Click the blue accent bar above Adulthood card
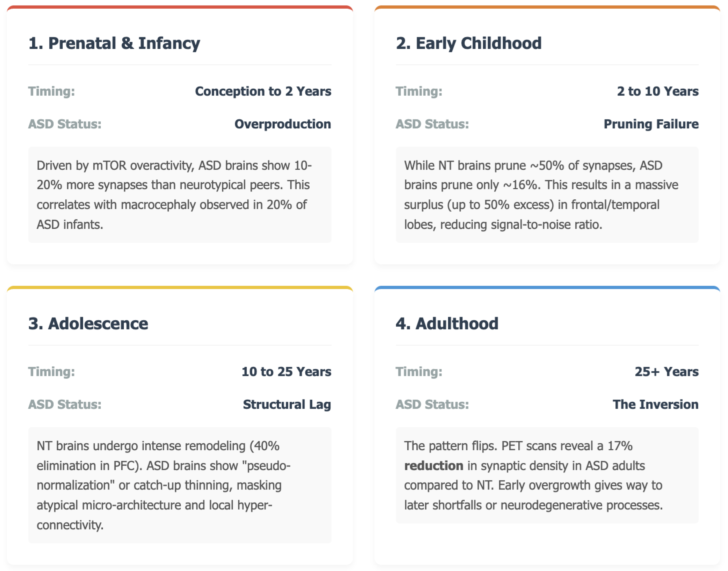This screenshot has height=571, width=728. (x=547, y=287)
